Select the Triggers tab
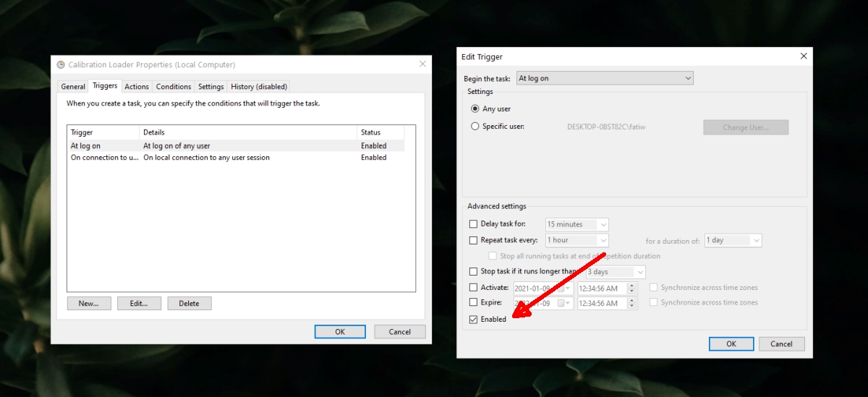 click(105, 85)
